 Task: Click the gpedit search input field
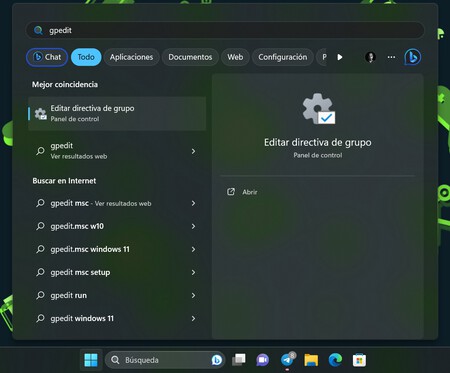[x=225, y=30]
